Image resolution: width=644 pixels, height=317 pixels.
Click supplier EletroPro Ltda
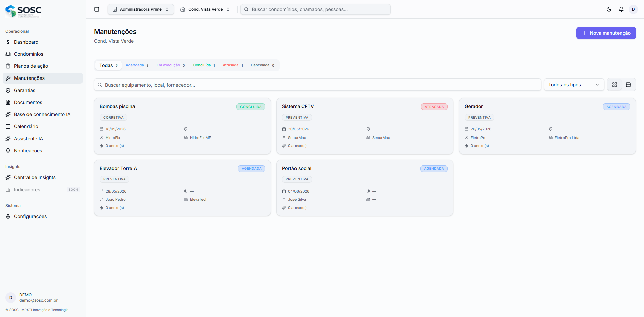click(x=567, y=138)
